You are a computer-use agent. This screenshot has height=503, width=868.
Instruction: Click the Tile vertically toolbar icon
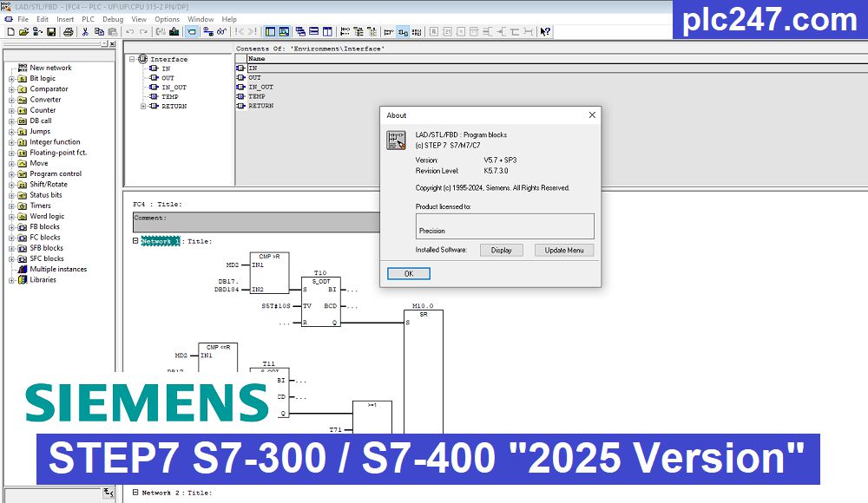tap(327, 32)
